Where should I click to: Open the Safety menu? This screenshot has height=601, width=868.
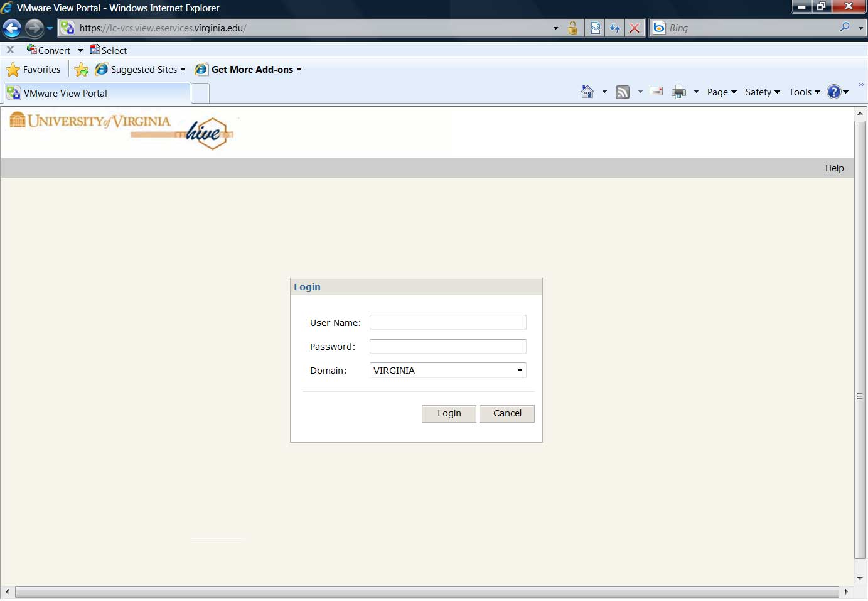click(x=763, y=92)
